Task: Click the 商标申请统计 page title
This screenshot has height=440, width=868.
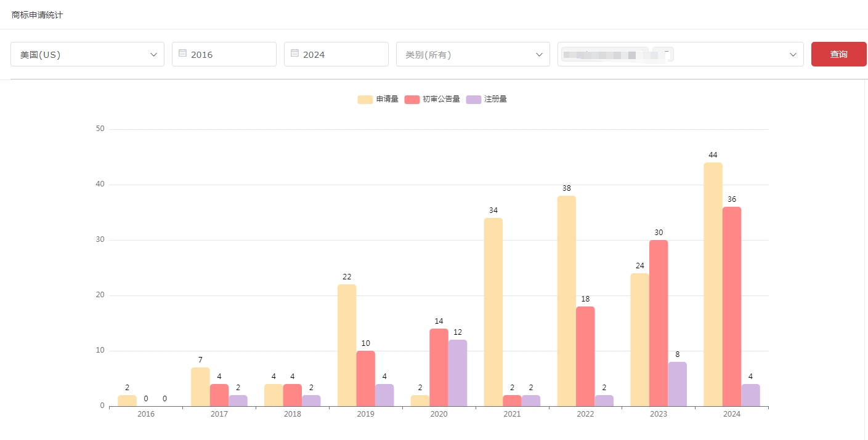Action: 37,15
